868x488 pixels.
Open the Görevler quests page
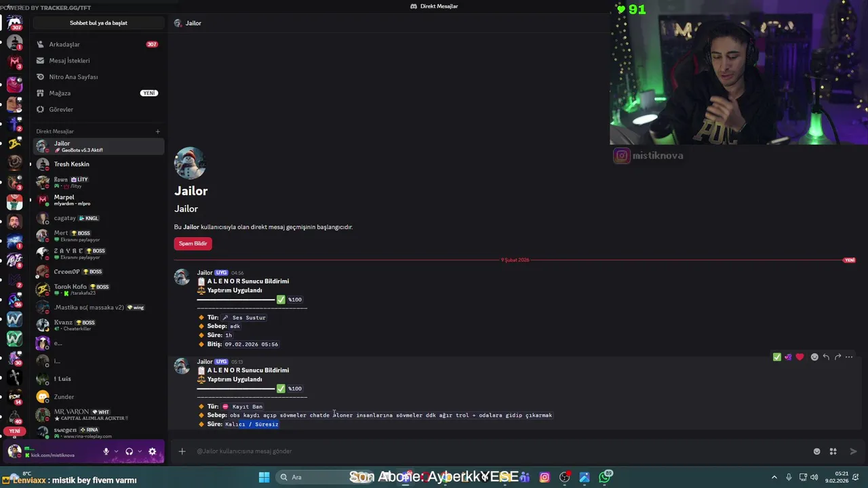98,109
